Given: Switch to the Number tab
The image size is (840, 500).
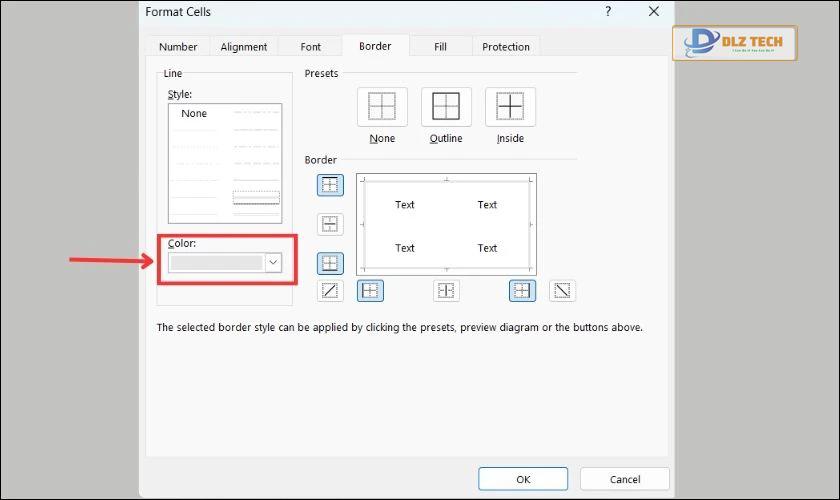Looking at the screenshot, I should 178,47.
